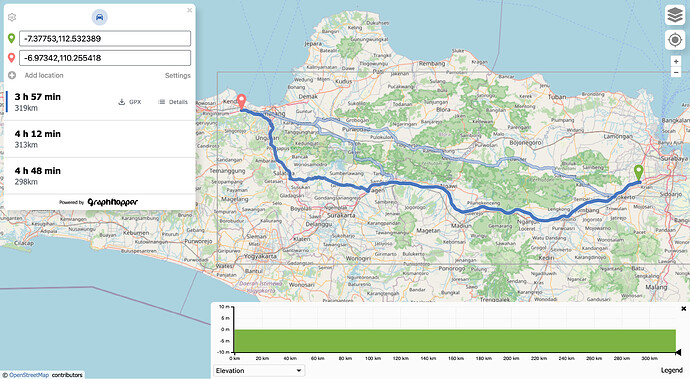The width and height of the screenshot is (690, 379).
Task: Open the map layers switcher
Action: [x=675, y=15]
